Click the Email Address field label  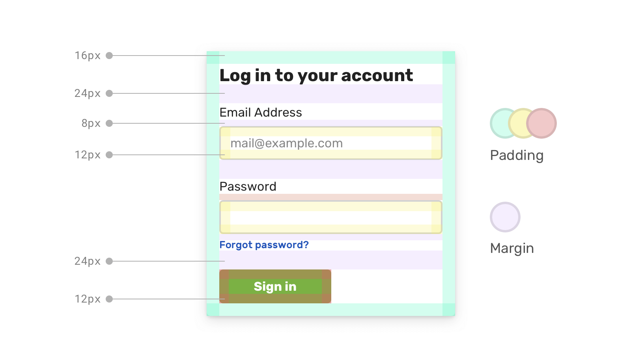pos(261,113)
